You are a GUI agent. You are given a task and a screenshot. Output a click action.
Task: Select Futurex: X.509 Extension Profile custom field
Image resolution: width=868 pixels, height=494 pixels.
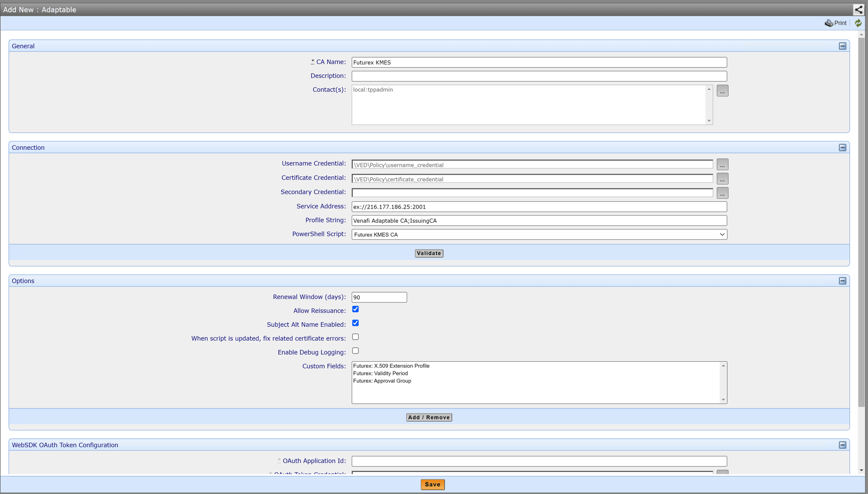click(391, 366)
